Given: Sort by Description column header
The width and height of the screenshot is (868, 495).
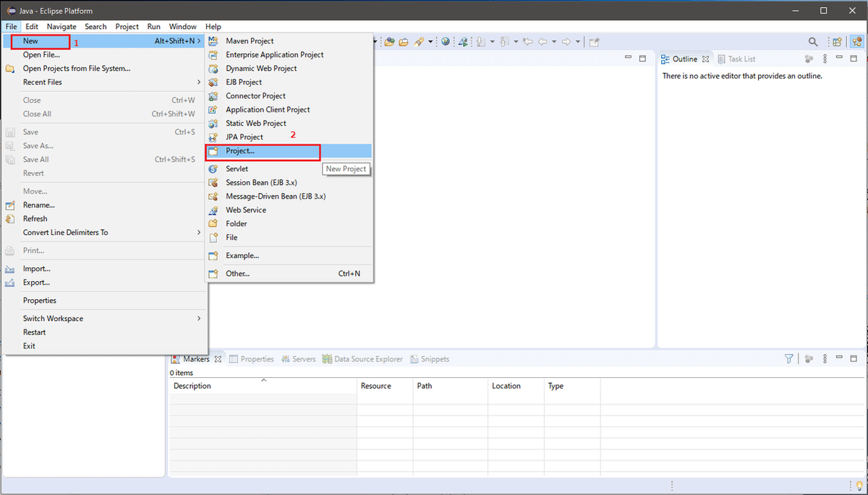Looking at the screenshot, I should (263, 386).
